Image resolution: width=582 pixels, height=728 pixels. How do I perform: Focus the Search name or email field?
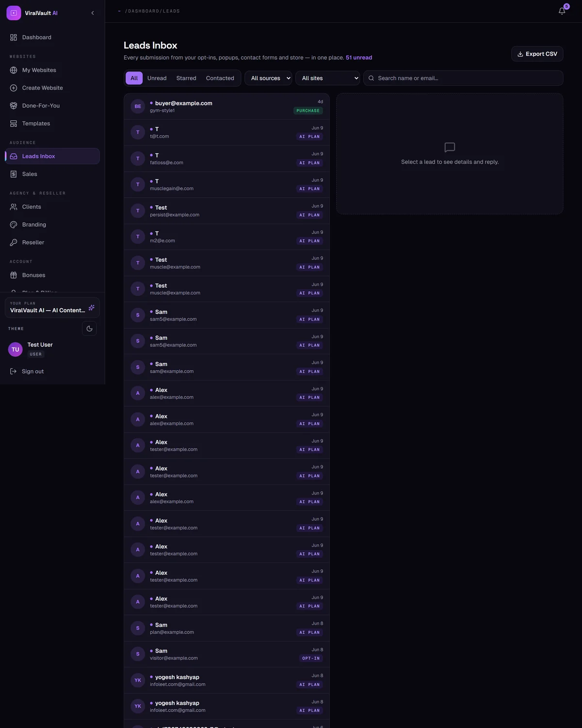point(463,78)
